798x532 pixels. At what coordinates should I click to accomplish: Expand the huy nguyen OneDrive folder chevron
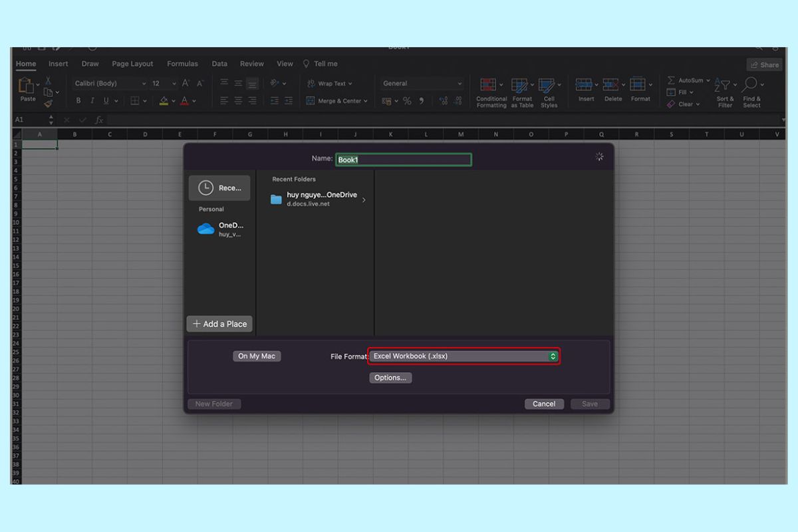point(364,199)
